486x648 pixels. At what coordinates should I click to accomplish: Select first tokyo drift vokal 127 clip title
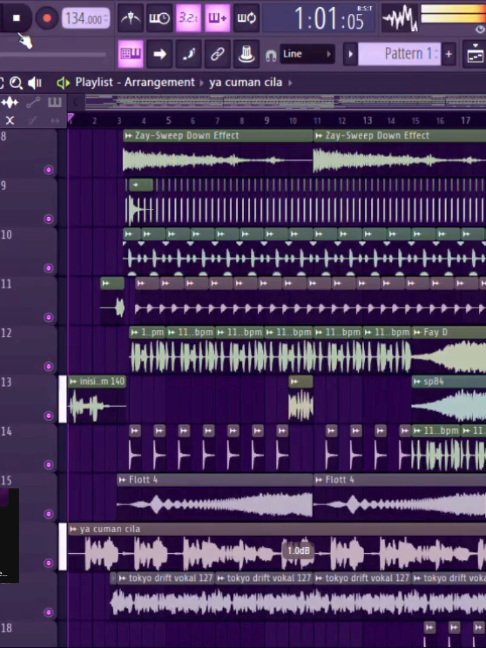coord(171,578)
